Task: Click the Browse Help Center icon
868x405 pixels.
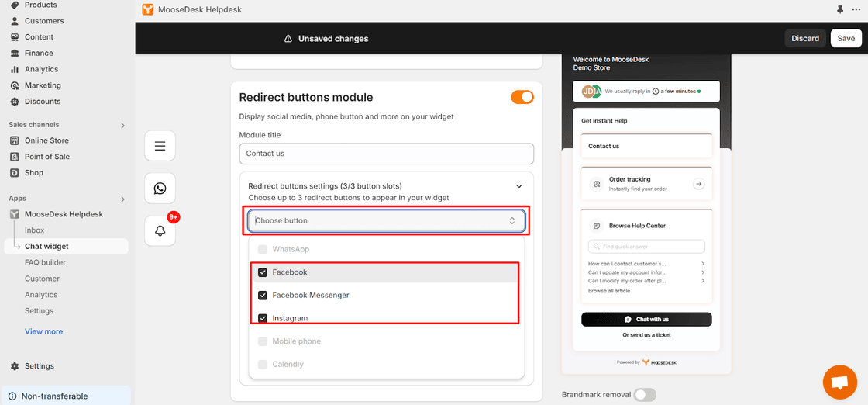Action: click(596, 226)
